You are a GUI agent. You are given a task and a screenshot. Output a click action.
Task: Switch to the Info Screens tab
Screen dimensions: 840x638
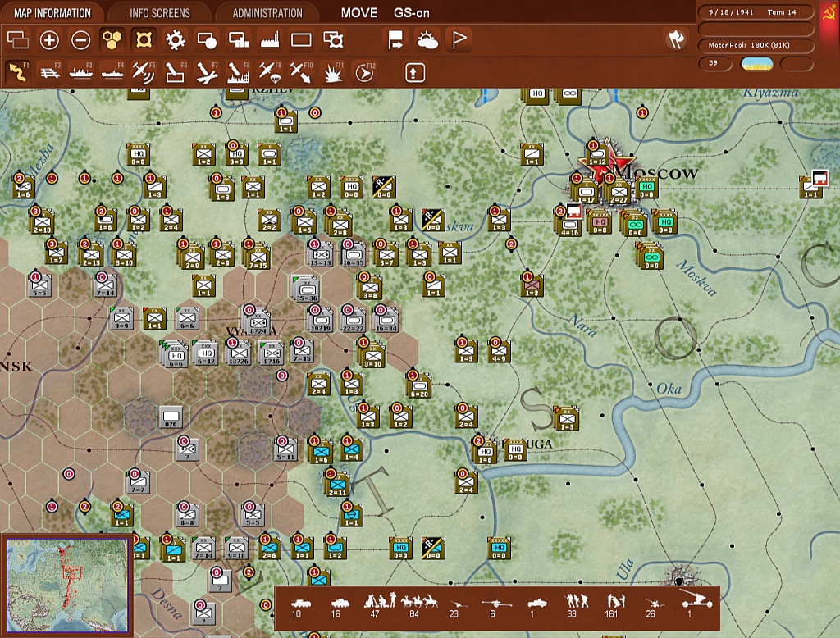click(x=160, y=12)
